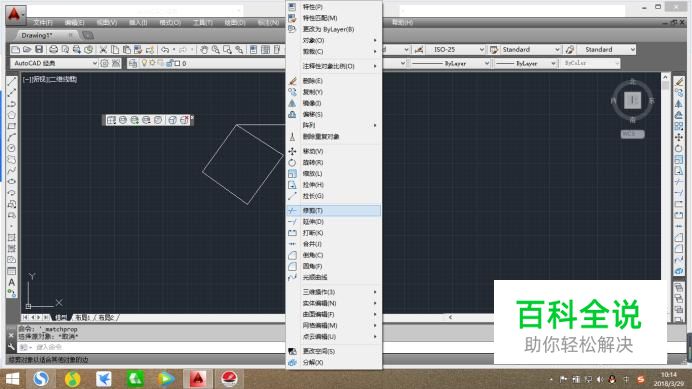Select the Multiline Text tool
The image size is (692, 389).
click(12, 282)
